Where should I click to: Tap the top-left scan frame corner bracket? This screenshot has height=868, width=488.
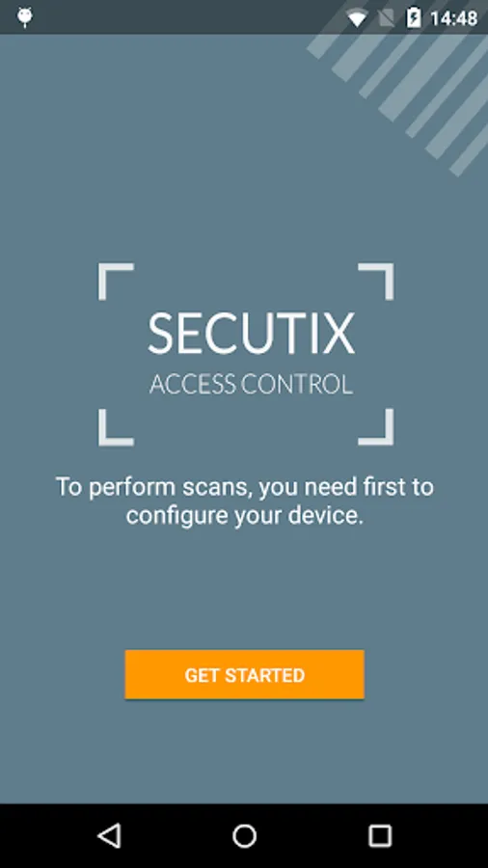pos(116,282)
